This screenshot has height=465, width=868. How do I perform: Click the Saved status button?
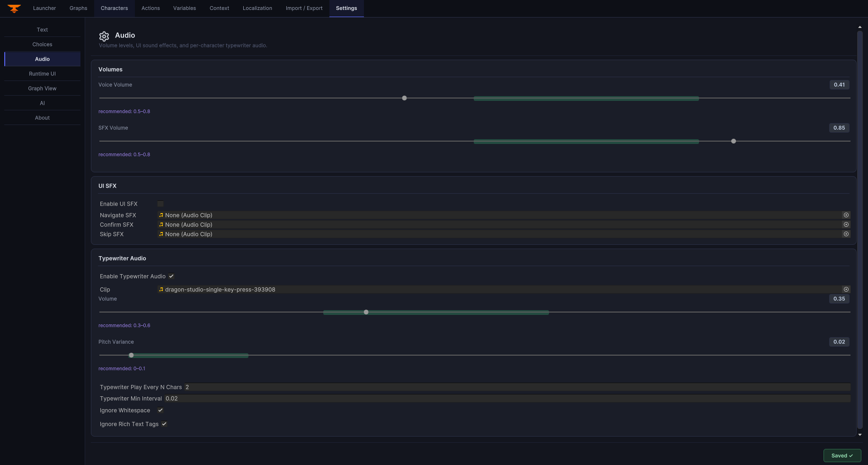(842, 456)
